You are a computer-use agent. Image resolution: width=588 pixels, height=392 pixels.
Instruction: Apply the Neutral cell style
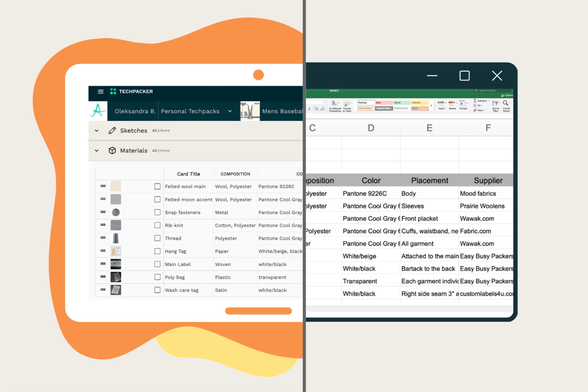pos(420,103)
